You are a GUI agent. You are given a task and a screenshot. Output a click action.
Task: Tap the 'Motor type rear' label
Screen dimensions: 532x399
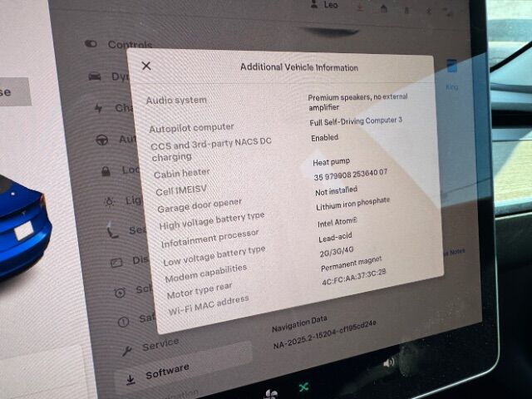199,291
